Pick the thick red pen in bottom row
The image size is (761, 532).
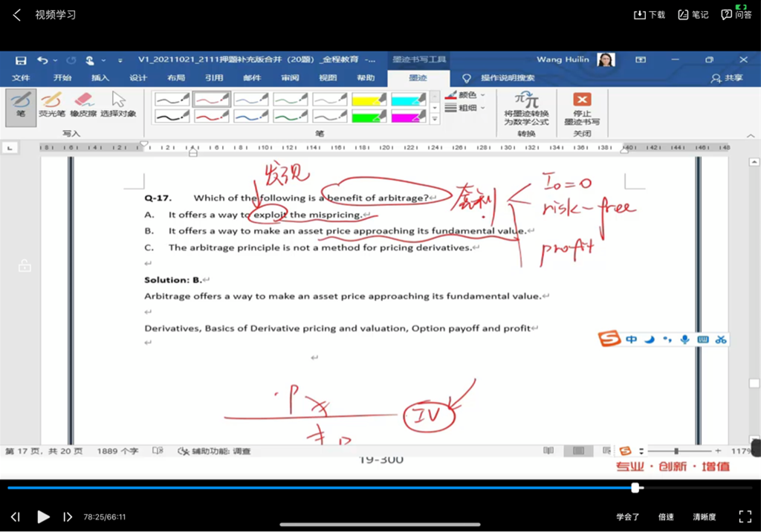click(x=211, y=116)
